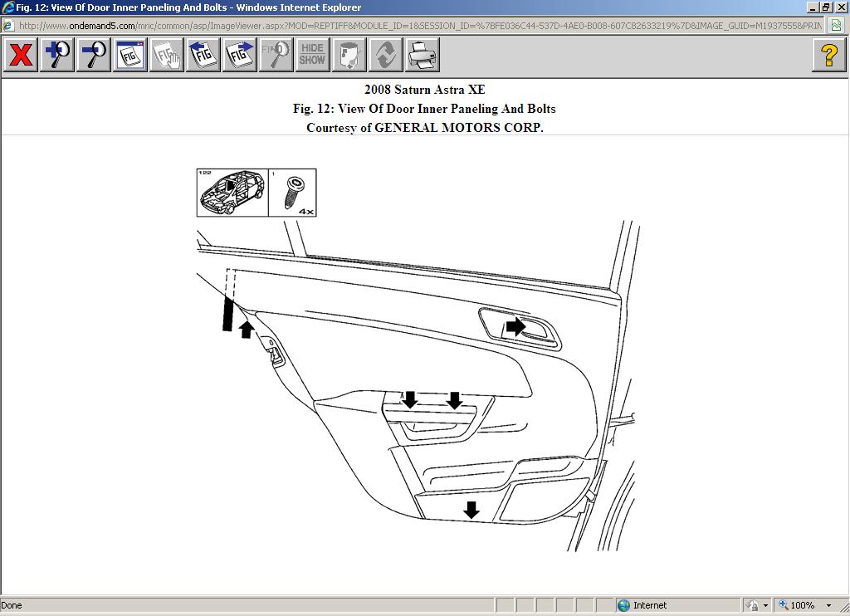Image resolution: width=850 pixels, height=616 pixels.
Task: Click the rotate arrows refresh icon
Action: point(385,55)
